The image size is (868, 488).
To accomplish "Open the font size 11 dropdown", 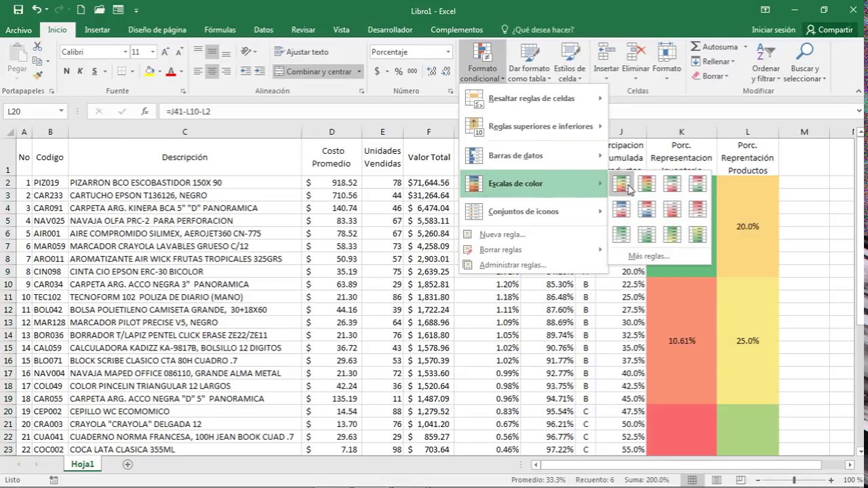I will (x=153, y=52).
